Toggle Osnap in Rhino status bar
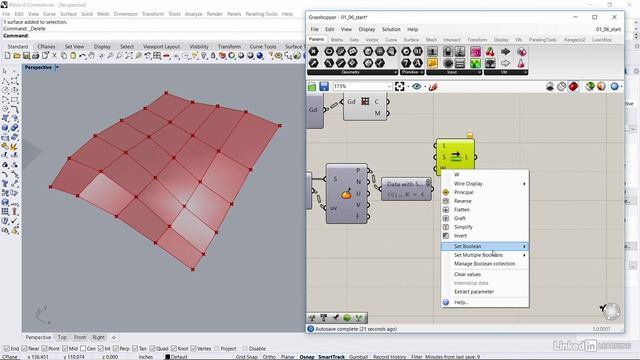The height and width of the screenshot is (360, 640). tap(307, 357)
